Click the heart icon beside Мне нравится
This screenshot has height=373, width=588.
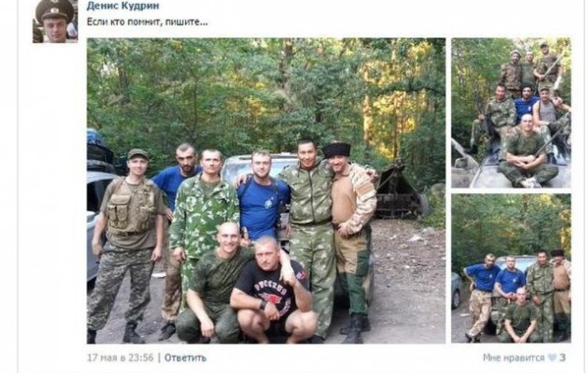pos(552,358)
